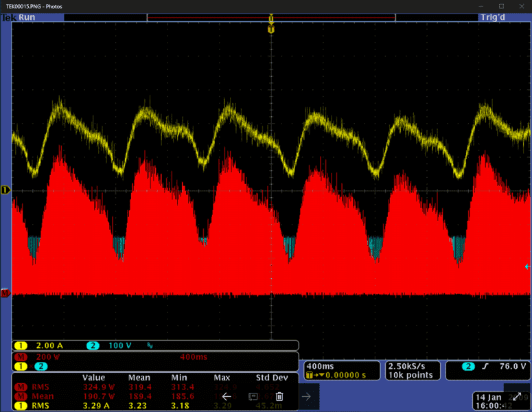Click the cyan trigger level arrow at right edge
This screenshot has width=532, height=412.
(x=527, y=266)
